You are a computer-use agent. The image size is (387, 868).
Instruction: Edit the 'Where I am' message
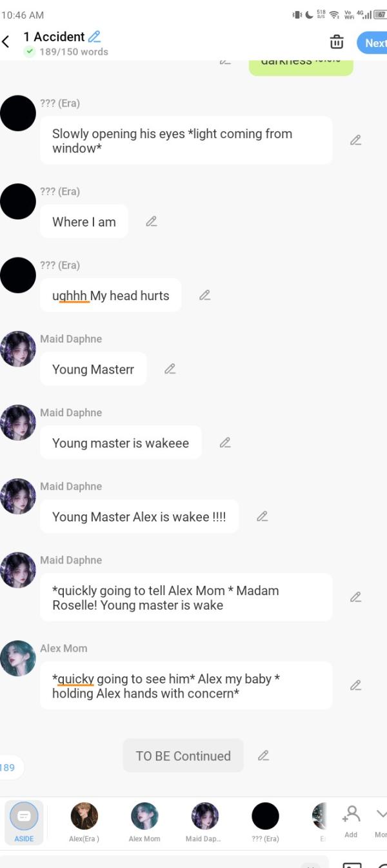(152, 221)
